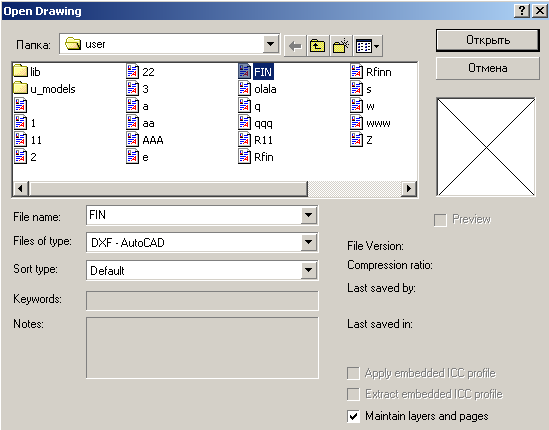
Task: Select the file named s
Action: [361, 89]
